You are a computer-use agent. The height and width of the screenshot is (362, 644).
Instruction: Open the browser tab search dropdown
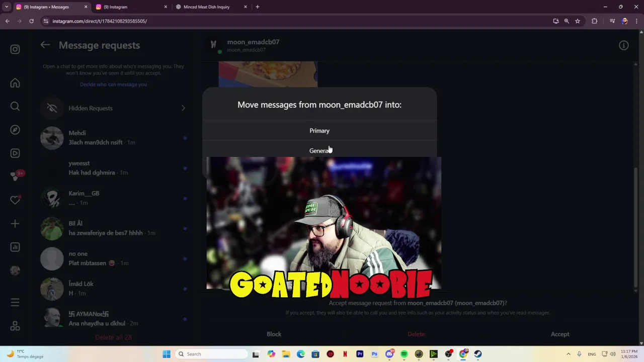(7, 7)
